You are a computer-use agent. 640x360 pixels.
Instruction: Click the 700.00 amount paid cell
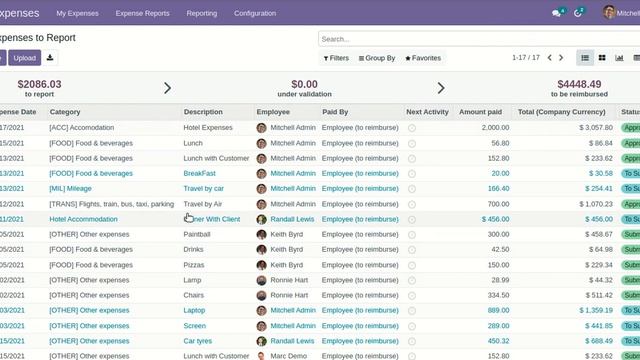pyautogui.click(x=498, y=204)
